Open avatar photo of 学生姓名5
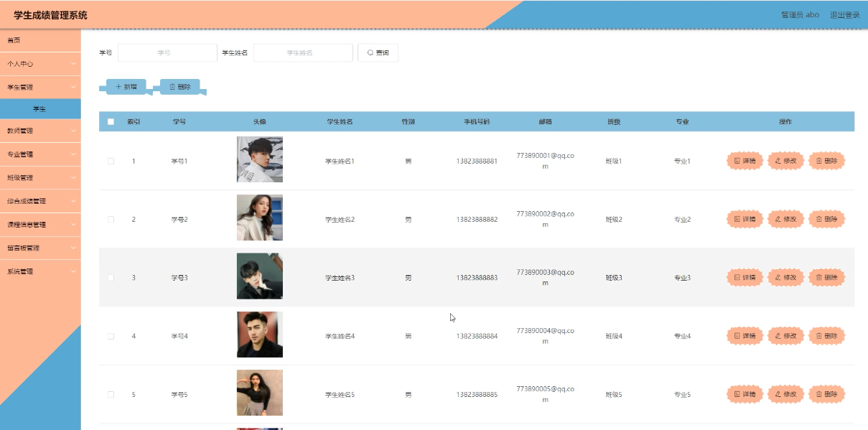The width and height of the screenshot is (868, 430). click(x=260, y=393)
